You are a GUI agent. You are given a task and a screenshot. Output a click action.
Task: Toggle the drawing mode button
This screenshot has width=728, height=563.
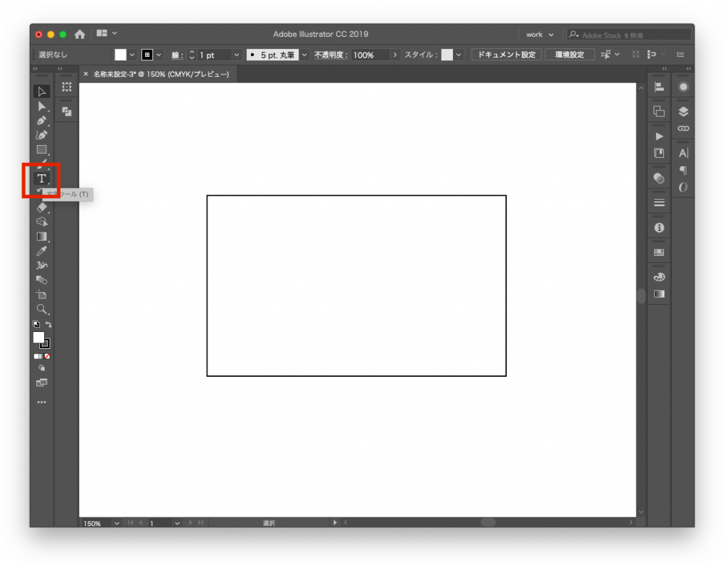click(42, 368)
